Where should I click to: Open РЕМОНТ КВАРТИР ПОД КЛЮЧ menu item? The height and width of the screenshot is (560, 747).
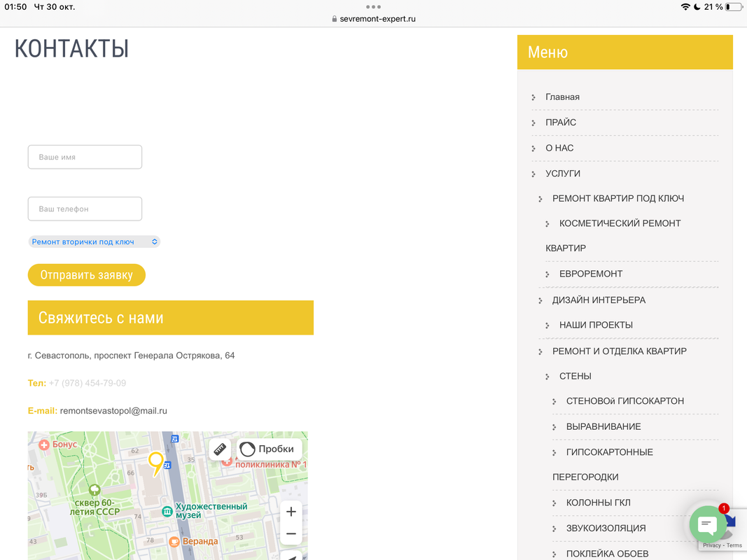pyautogui.click(x=618, y=199)
